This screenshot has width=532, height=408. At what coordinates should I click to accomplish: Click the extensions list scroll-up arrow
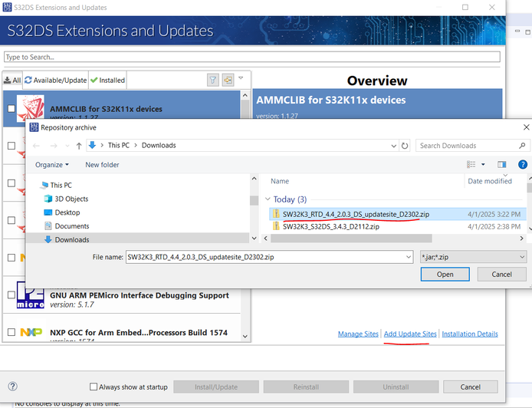[245, 95]
